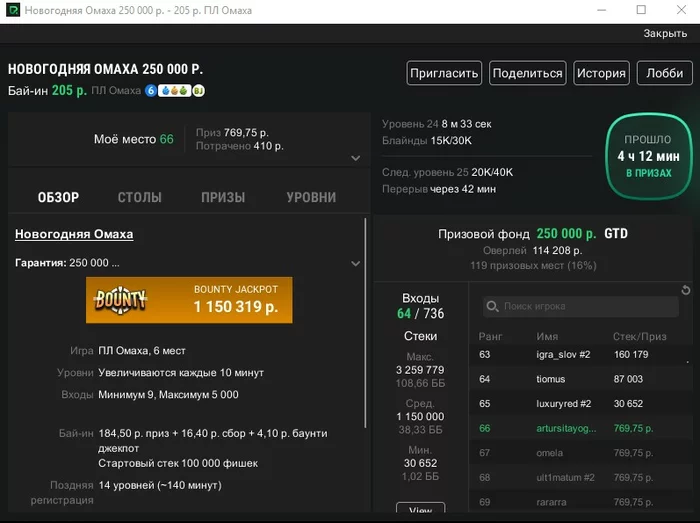The height and width of the screenshot is (523, 700).
Task: Click the Bounty Jackpot banner
Action: coord(189,300)
